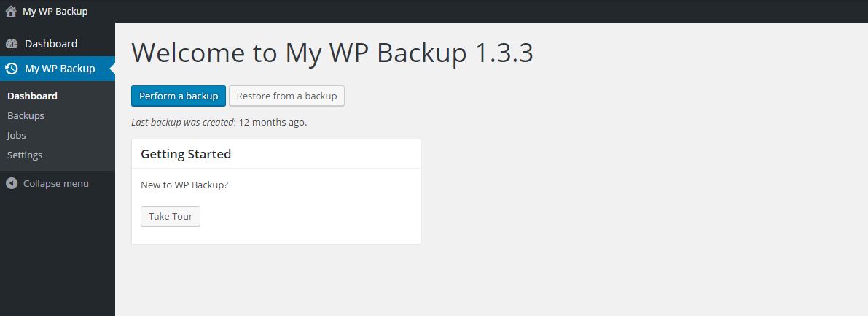
Task: Click the active menu pointer arrow on My WP Backup
Action: (x=112, y=69)
